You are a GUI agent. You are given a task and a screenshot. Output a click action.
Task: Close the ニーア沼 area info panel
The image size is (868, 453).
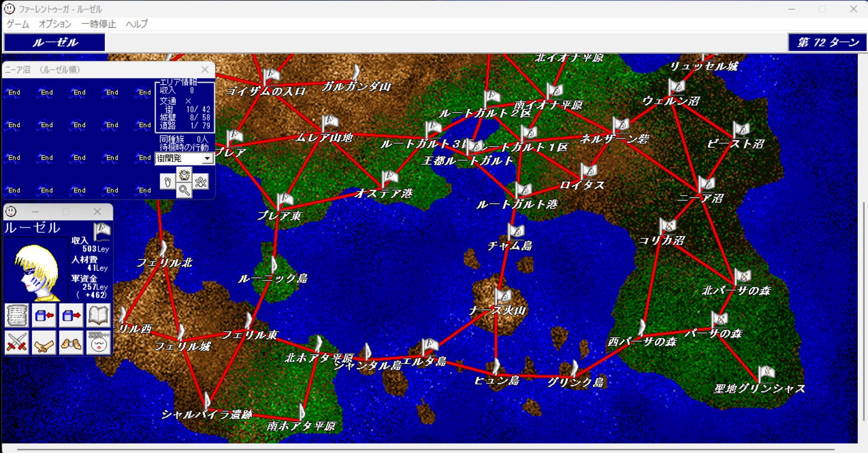(x=205, y=69)
